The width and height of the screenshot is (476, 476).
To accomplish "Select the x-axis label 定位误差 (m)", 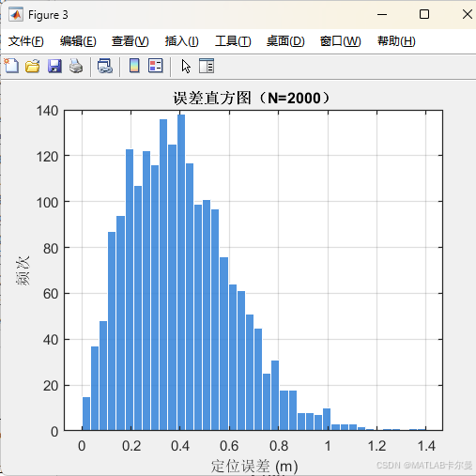I will [x=254, y=467].
